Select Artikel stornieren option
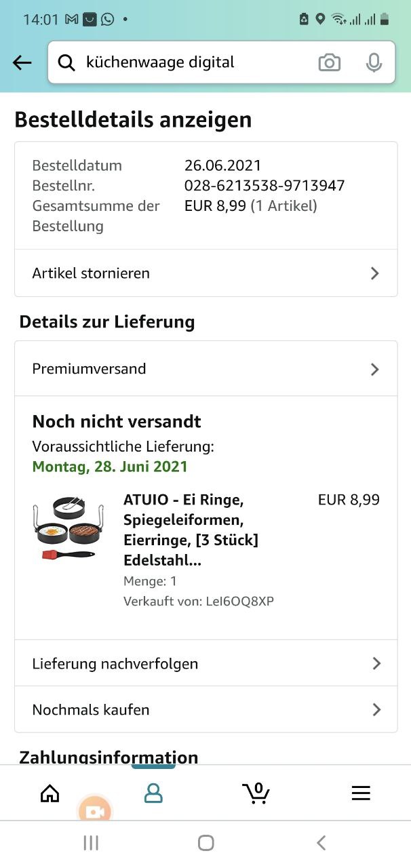The width and height of the screenshot is (411, 868). coord(91,273)
